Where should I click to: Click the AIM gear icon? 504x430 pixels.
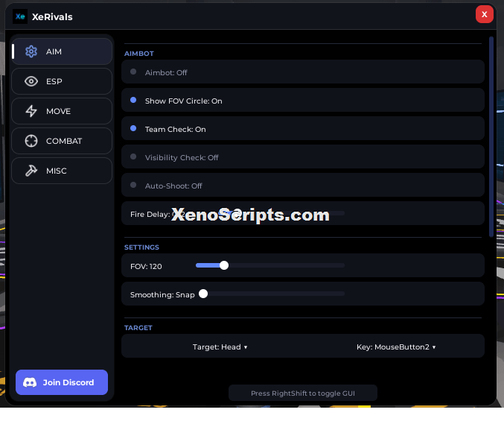31,51
